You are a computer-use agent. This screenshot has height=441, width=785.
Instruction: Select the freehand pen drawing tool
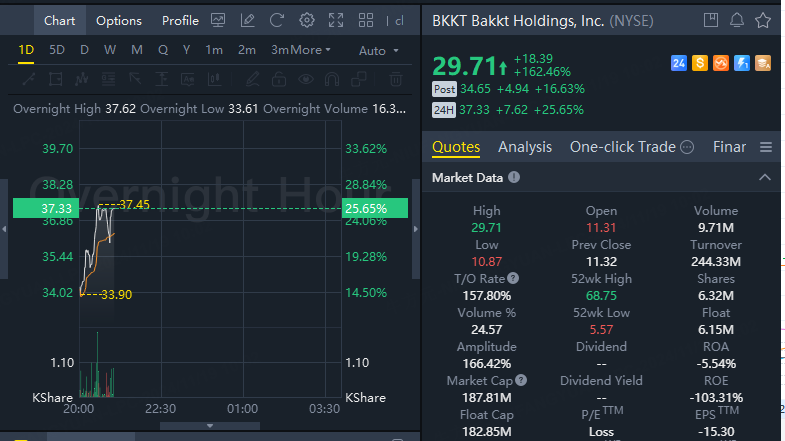252,79
